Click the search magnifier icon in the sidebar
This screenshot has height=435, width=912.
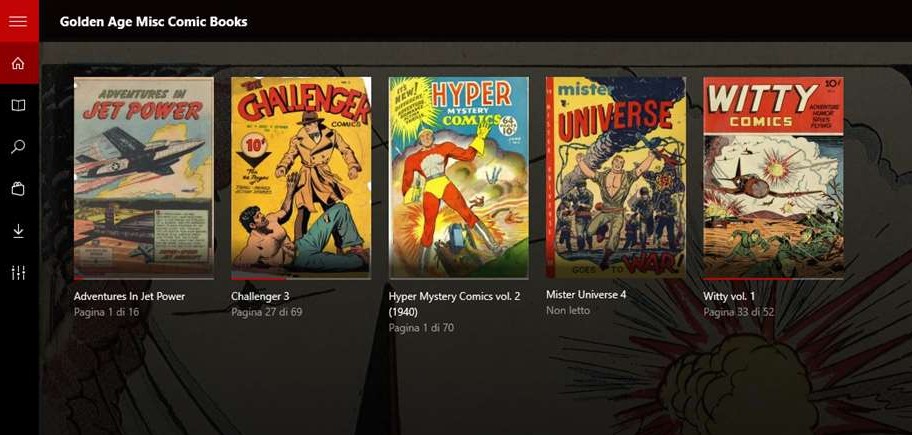(x=18, y=147)
